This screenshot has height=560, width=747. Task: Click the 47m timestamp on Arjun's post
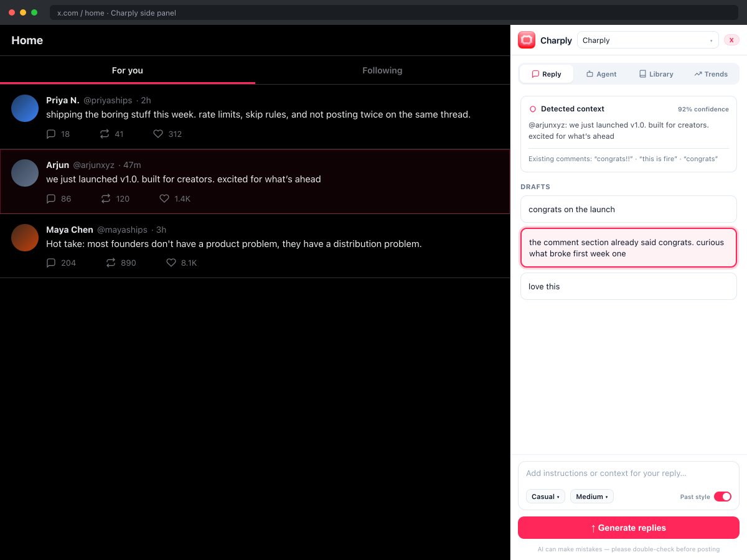pos(132,165)
